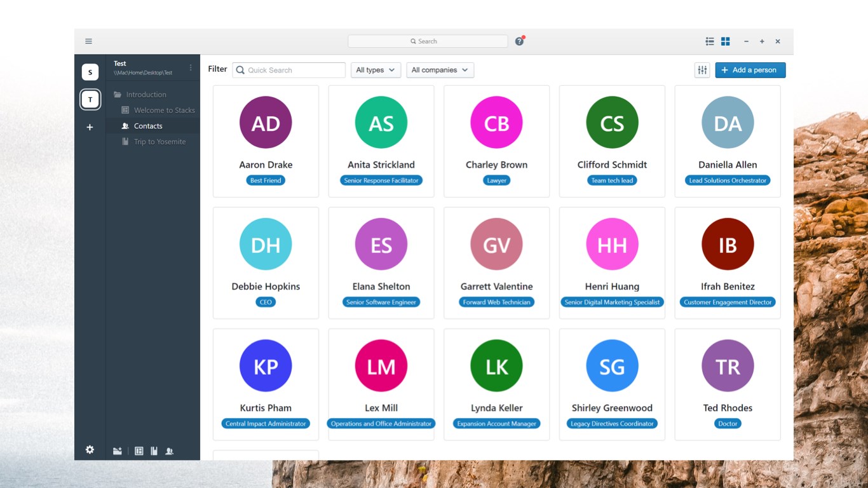Click the Senior Digital Marketing Specialist tag
The height and width of the screenshot is (488, 868).
(612, 302)
